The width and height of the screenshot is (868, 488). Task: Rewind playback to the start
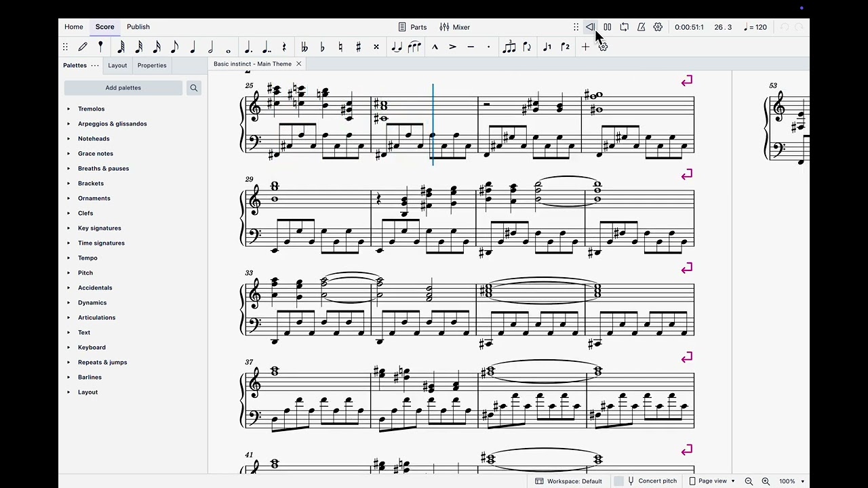[x=590, y=27]
